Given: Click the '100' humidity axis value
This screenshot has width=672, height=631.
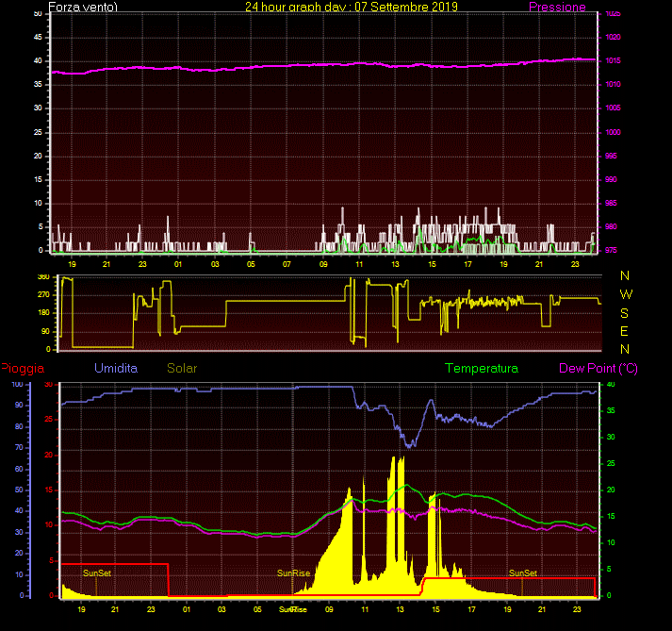Looking at the screenshot, I should coord(17,384).
